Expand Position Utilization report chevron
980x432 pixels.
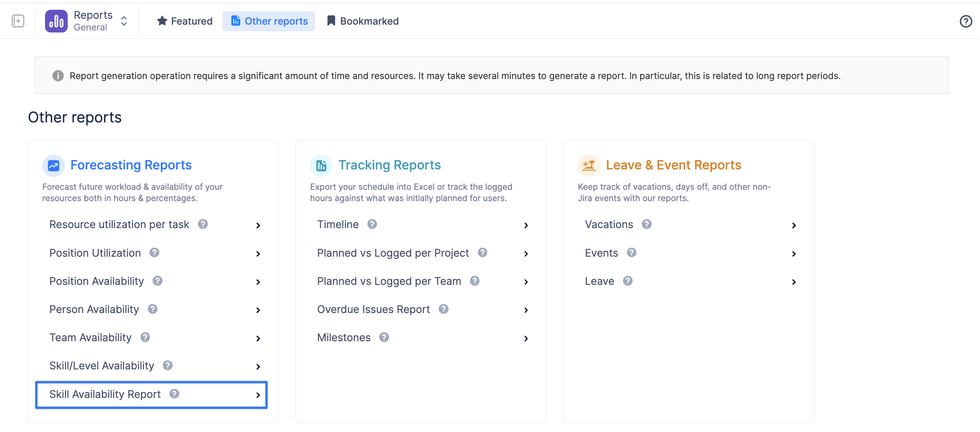pos(258,254)
